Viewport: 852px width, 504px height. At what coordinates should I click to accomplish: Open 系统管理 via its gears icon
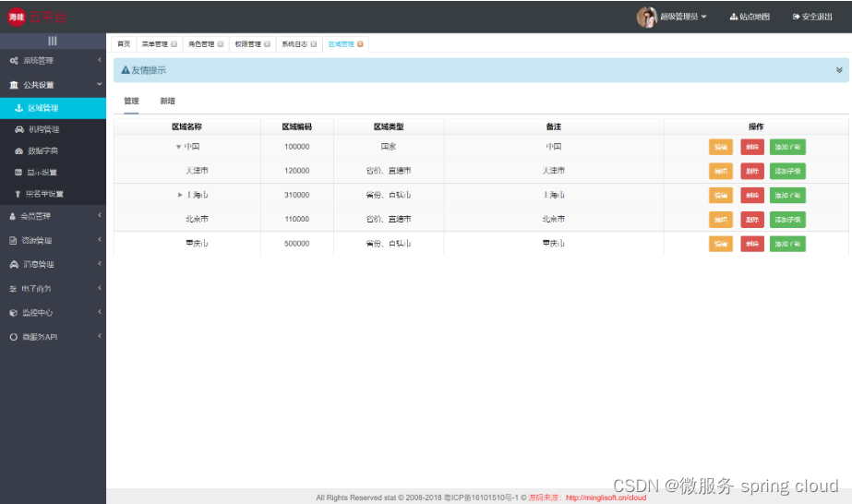[14, 61]
